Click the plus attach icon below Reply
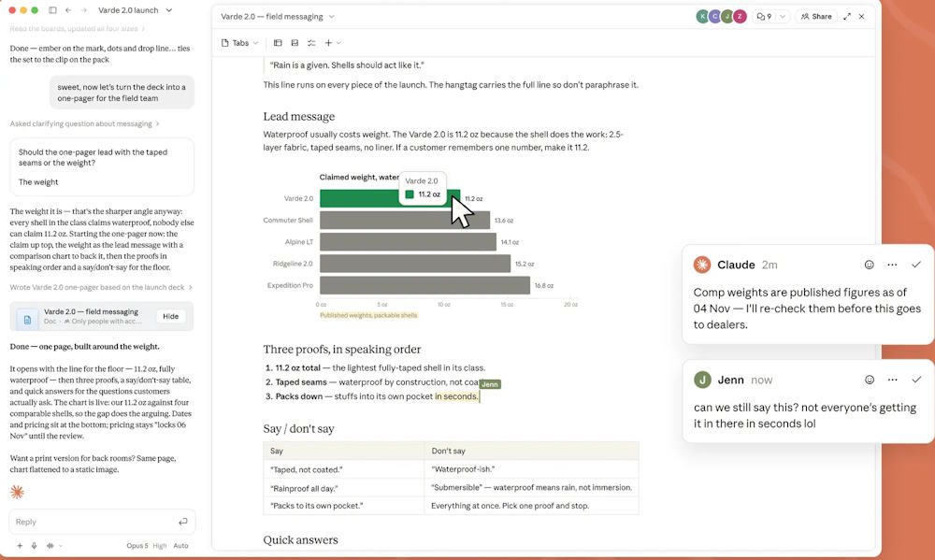This screenshot has width=935, height=560. [20, 546]
